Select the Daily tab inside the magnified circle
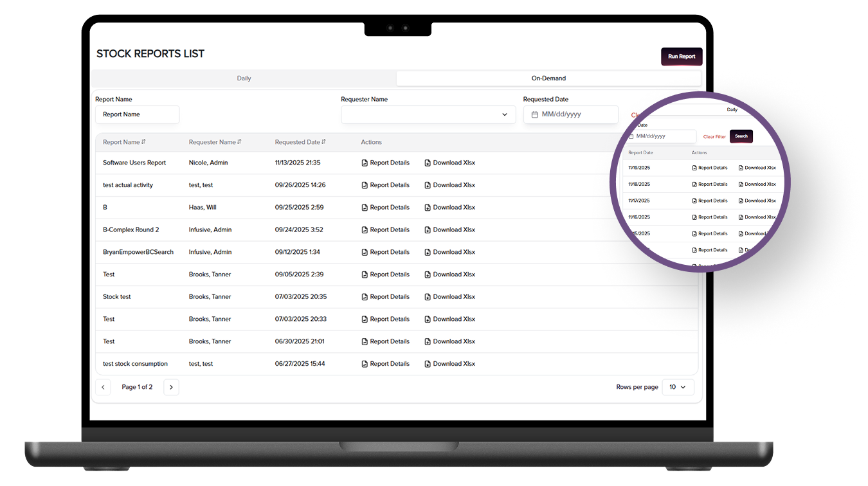This screenshot has height=486, width=868. click(732, 110)
